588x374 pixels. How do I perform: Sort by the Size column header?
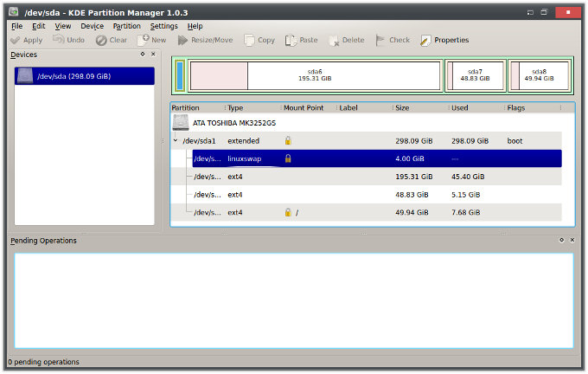click(420, 107)
